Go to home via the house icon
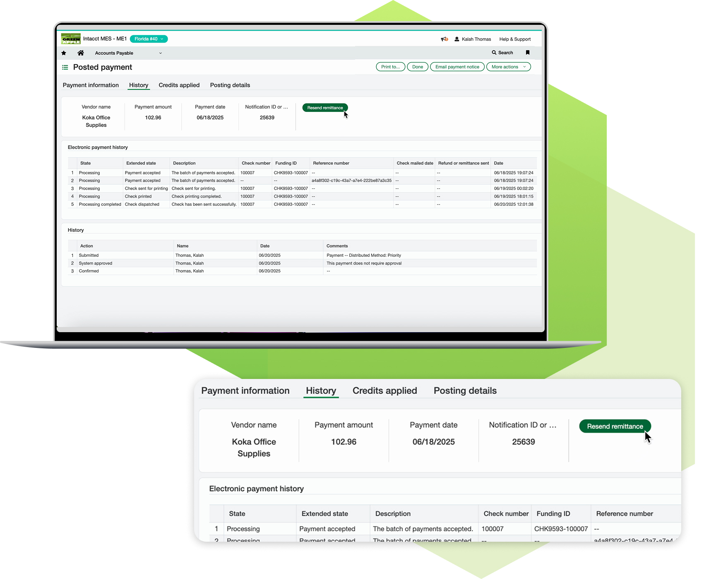The width and height of the screenshot is (728, 579). 81,53
